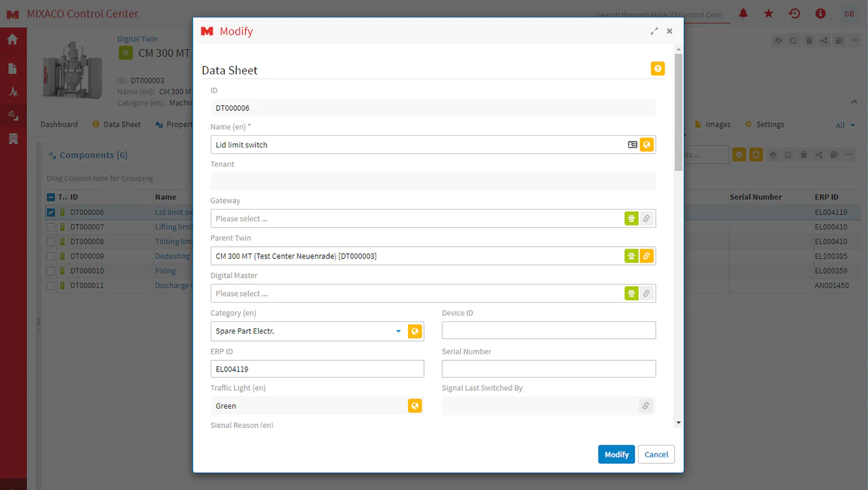Open the Category translation globe icon
868x490 pixels.
click(x=415, y=331)
